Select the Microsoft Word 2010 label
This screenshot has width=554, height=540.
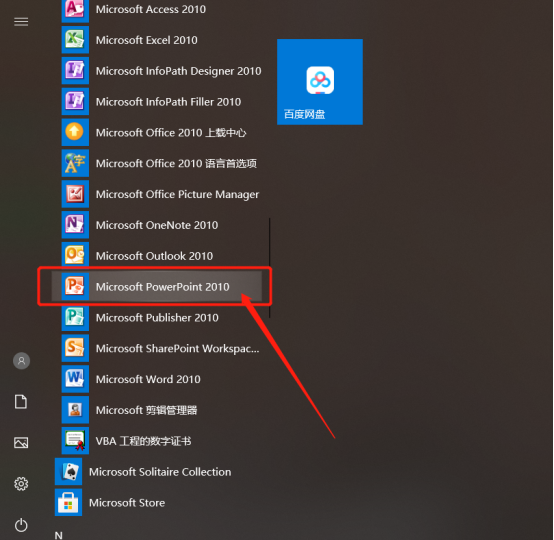148,379
